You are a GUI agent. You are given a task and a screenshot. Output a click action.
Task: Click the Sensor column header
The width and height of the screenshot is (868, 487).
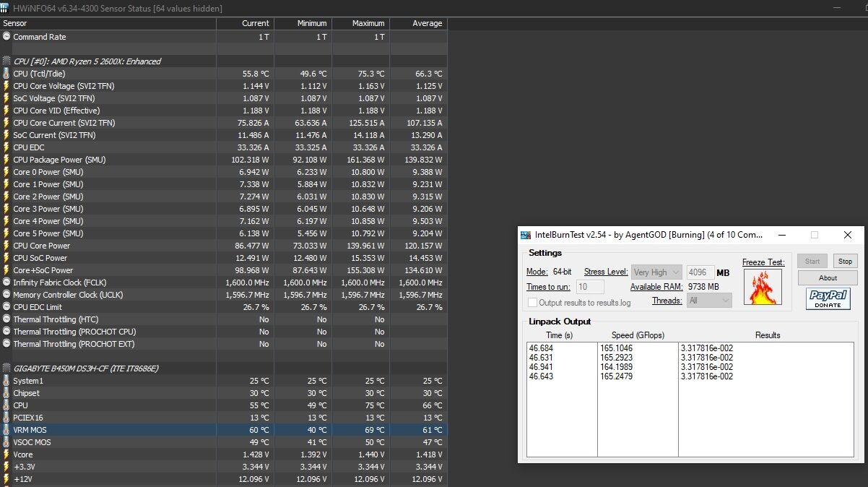coord(108,23)
